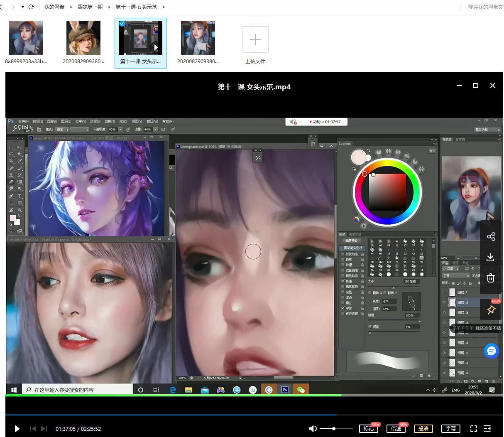Open the brush opacity dropdown in options bar

(x=120, y=130)
